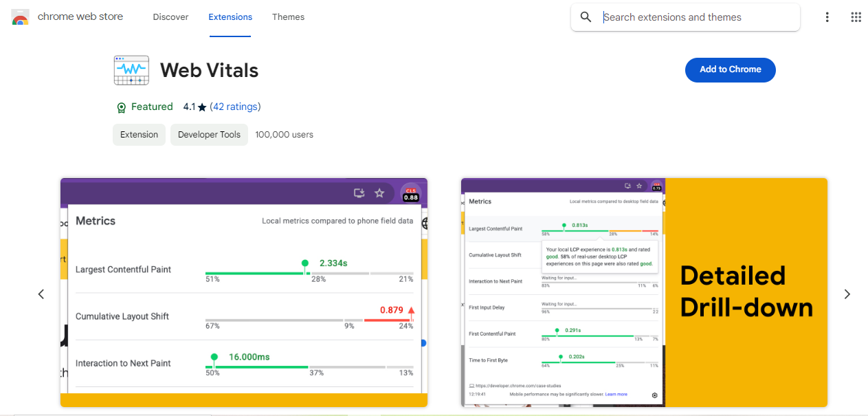868x416 pixels.
Task: Switch to the Extensions tab
Action: pyautogui.click(x=230, y=17)
